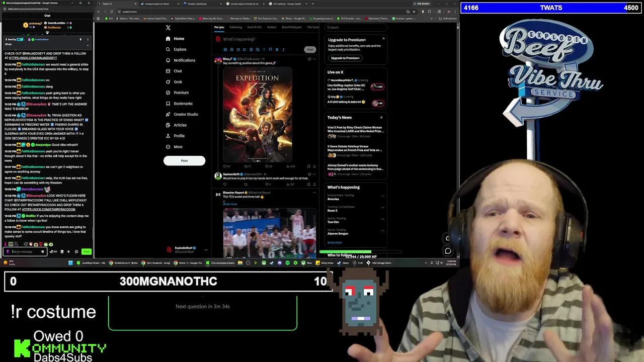The width and height of the screenshot is (644, 362).
Task: Switch to the ButchPlzSquad tab
Action: click(292, 27)
